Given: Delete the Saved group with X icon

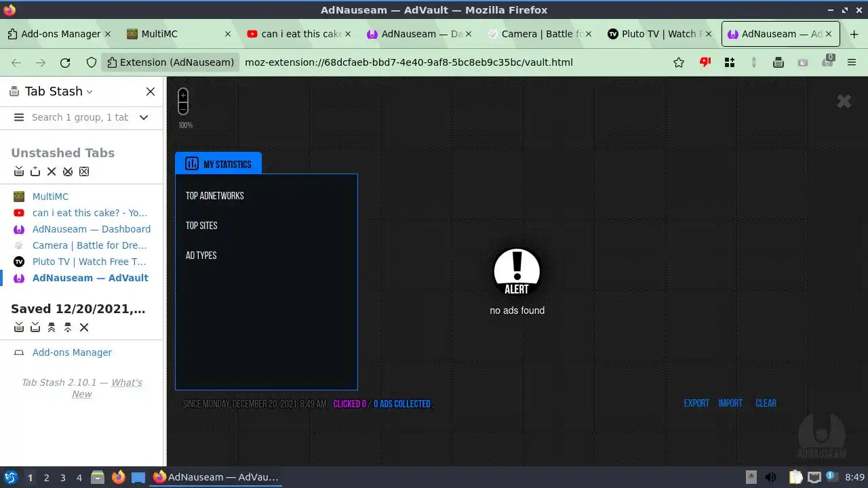Looking at the screenshot, I should [x=84, y=327].
